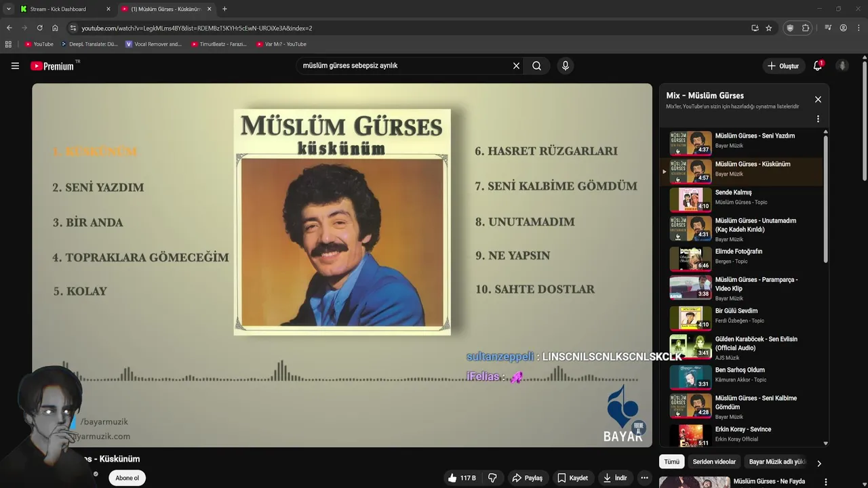Play Sende Kalmış from the playlist

click(x=742, y=199)
